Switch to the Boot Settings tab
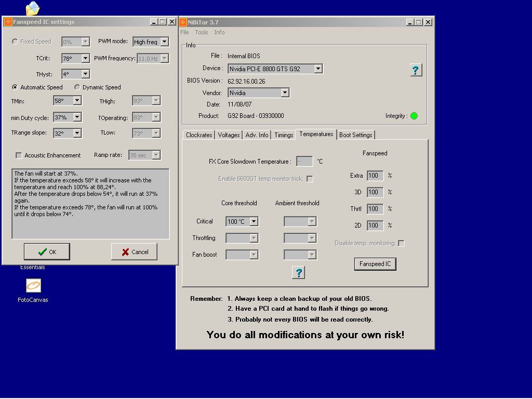 point(355,135)
